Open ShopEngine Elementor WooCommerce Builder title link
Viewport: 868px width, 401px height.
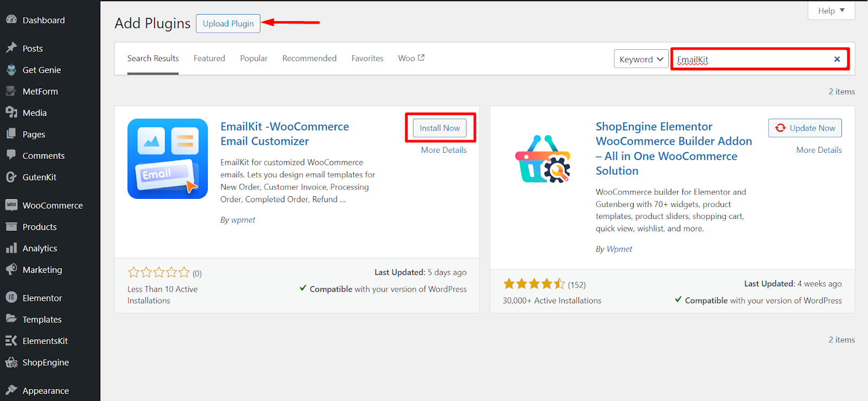coord(674,148)
